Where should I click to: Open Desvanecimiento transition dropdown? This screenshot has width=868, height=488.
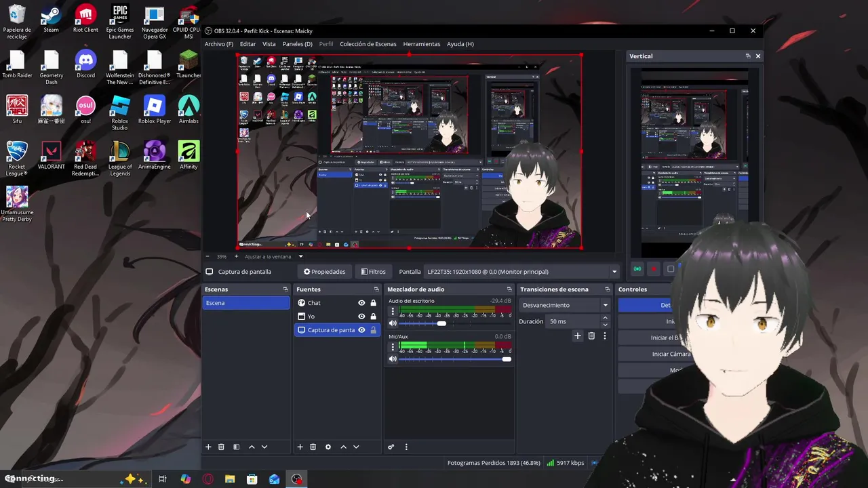564,305
